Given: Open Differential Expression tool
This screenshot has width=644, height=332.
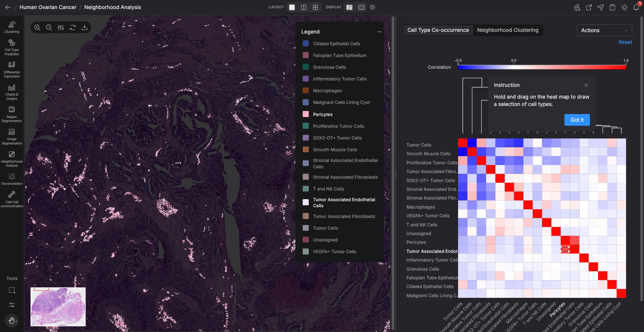Looking at the screenshot, I should (x=12, y=69).
